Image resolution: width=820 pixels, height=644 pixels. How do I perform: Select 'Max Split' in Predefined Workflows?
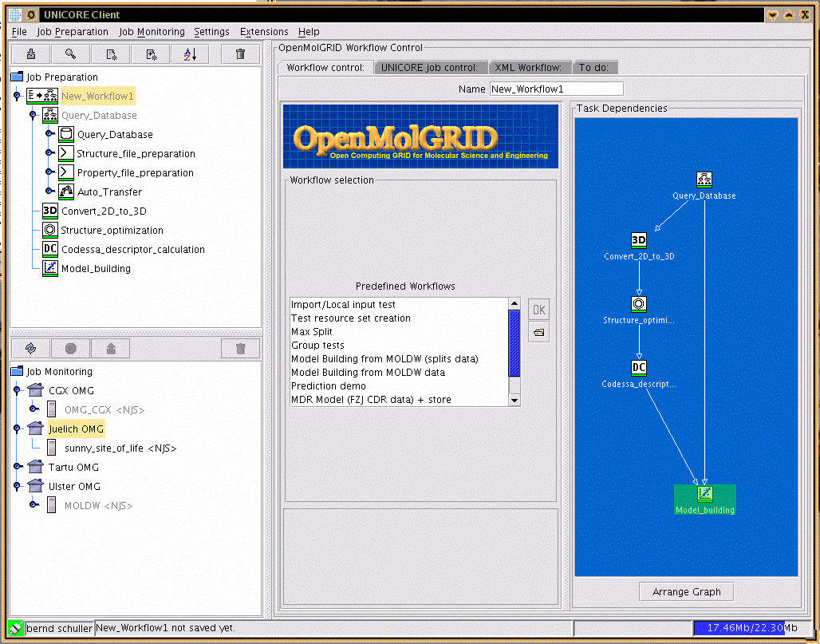click(x=400, y=332)
